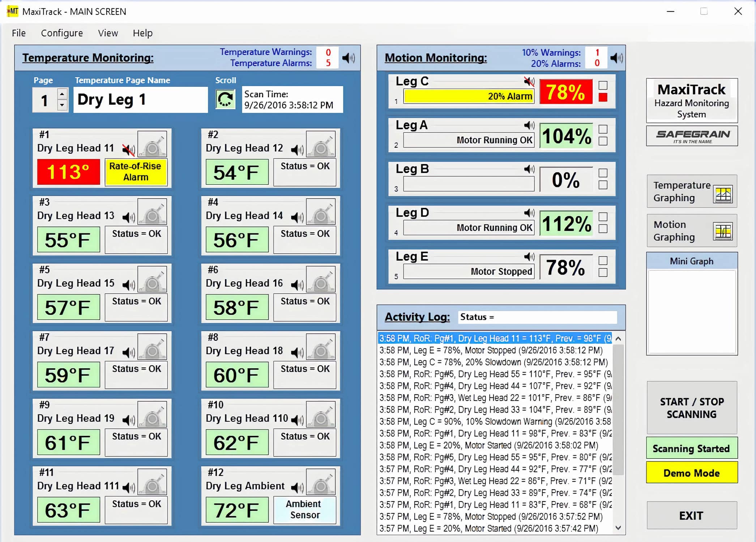Click the Temperature Warnings speaker icon
The image size is (756, 542).
click(348, 57)
